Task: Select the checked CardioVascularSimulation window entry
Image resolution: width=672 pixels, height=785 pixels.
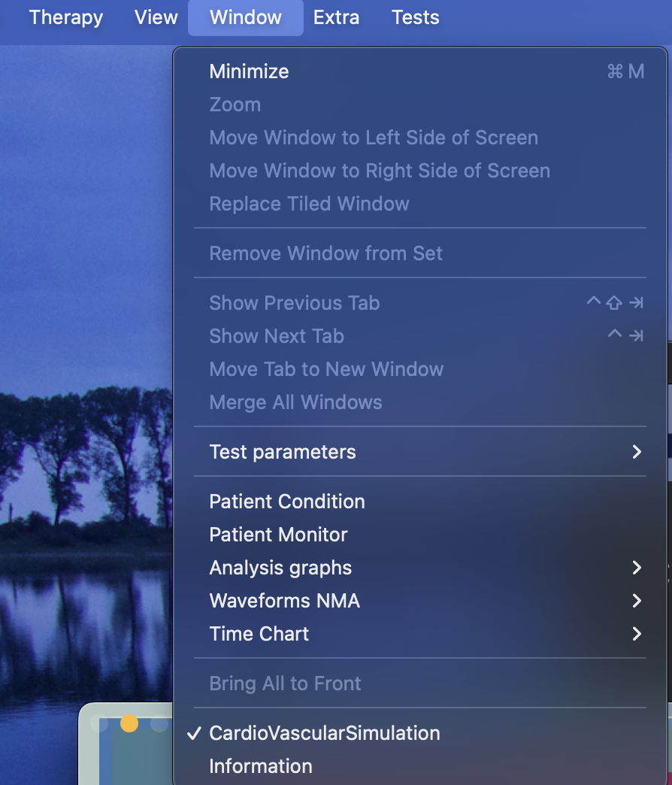Action: (325, 733)
